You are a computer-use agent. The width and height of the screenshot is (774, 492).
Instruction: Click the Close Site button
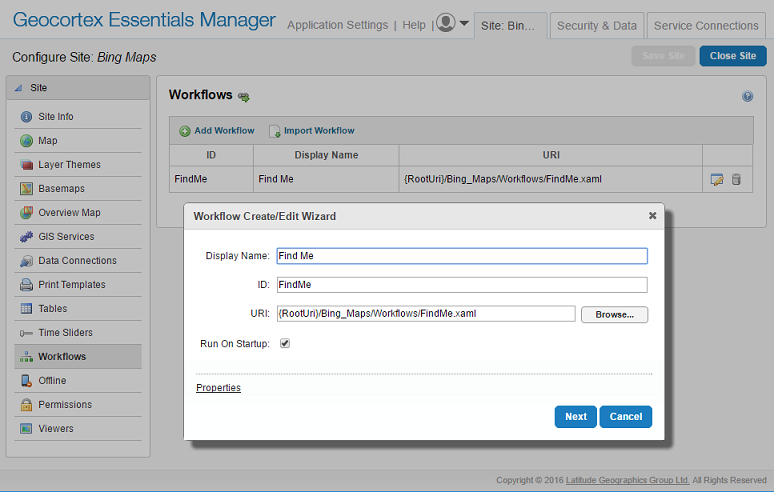pos(733,56)
